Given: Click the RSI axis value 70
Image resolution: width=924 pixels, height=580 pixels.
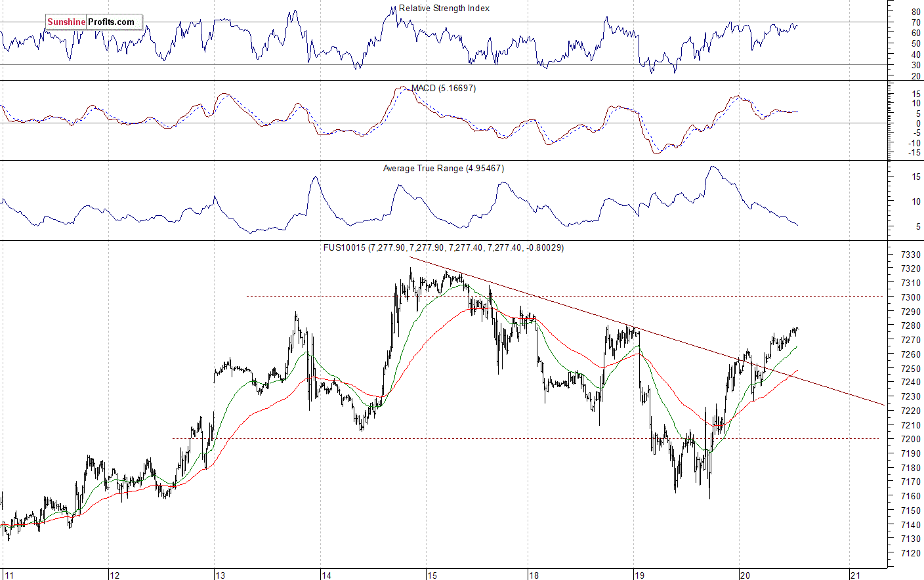Looking at the screenshot, I should (915, 23).
